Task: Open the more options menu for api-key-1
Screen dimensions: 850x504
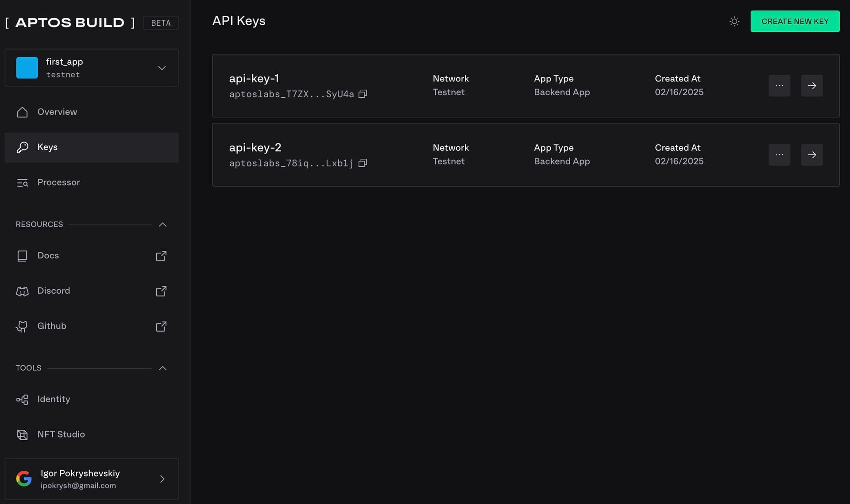Action: pyautogui.click(x=779, y=85)
